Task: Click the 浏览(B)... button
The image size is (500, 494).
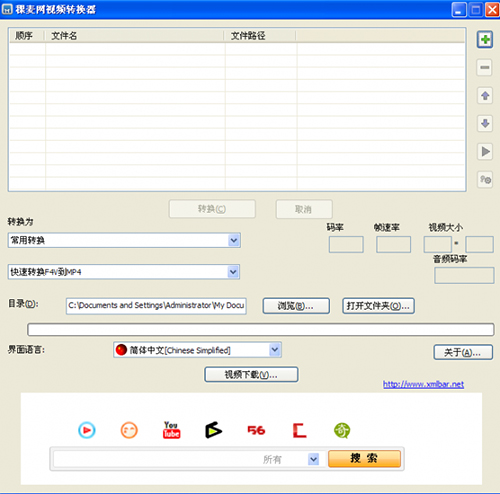Action: point(296,306)
